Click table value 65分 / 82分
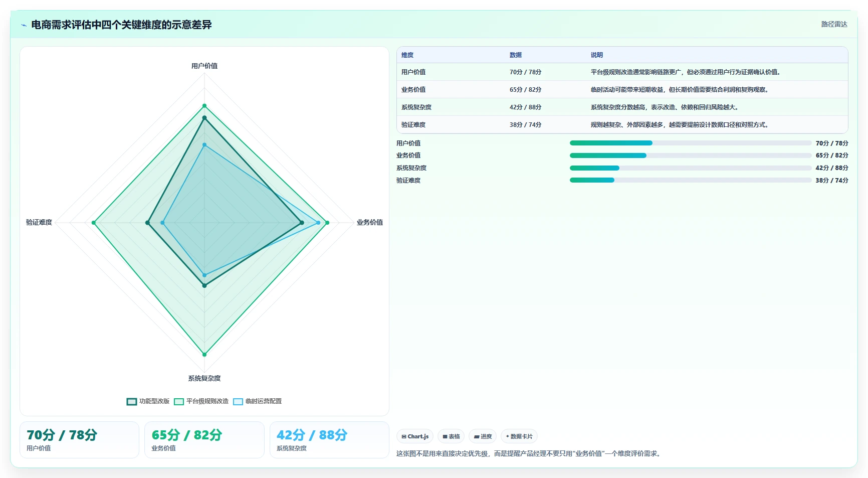The width and height of the screenshot is (868, 478). point(526,90)
